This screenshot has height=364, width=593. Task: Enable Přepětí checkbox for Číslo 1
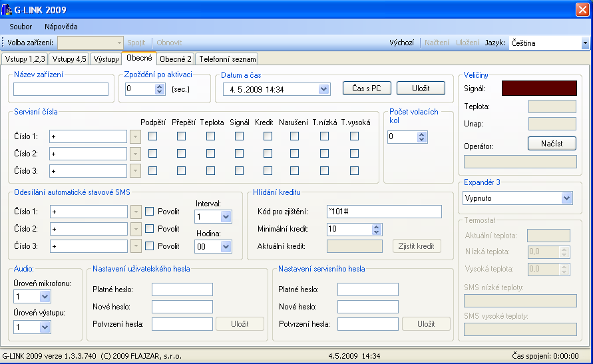tap(182, 136)
